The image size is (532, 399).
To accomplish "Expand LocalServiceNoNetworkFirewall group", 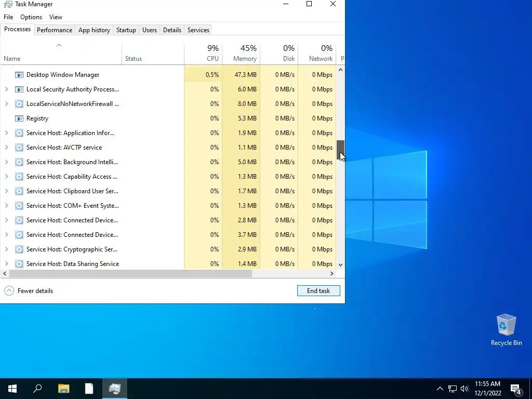I will pyautogui.click(x=6, y=104).
